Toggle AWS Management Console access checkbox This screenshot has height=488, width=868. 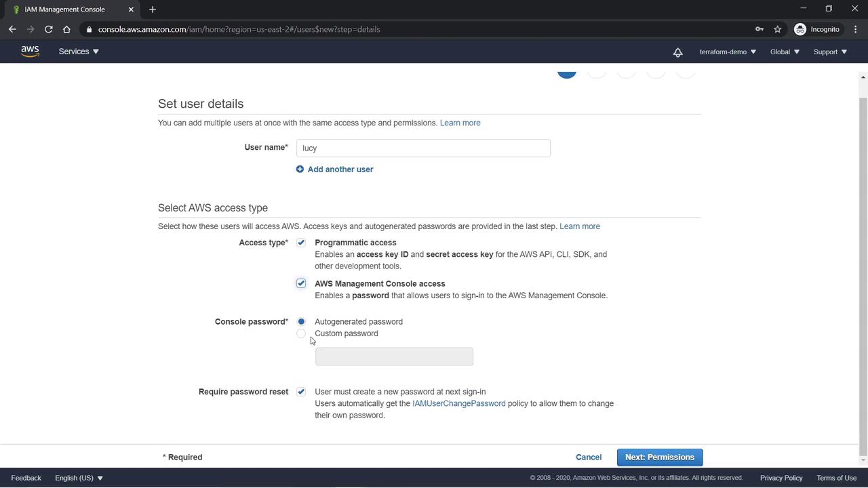click(x=301, y=283)
